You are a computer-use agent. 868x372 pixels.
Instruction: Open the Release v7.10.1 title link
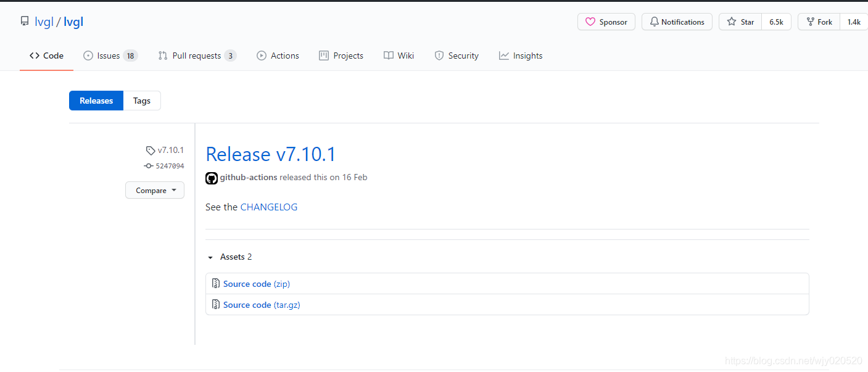(271, 154)
